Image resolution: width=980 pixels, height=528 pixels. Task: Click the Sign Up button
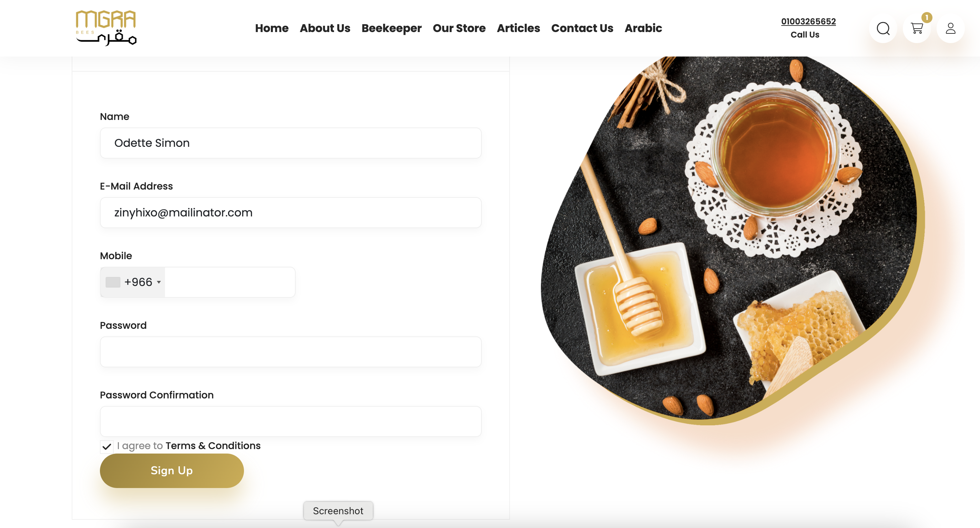click(x=172, y=470)
